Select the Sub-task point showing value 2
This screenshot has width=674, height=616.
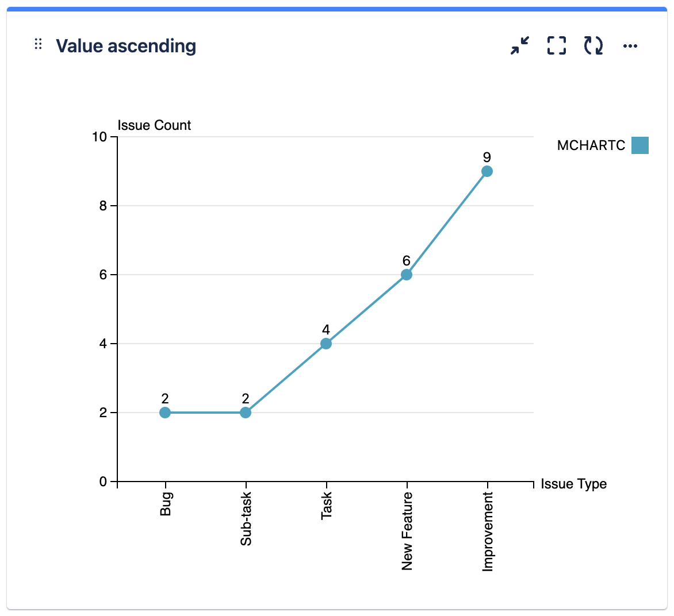246,412
